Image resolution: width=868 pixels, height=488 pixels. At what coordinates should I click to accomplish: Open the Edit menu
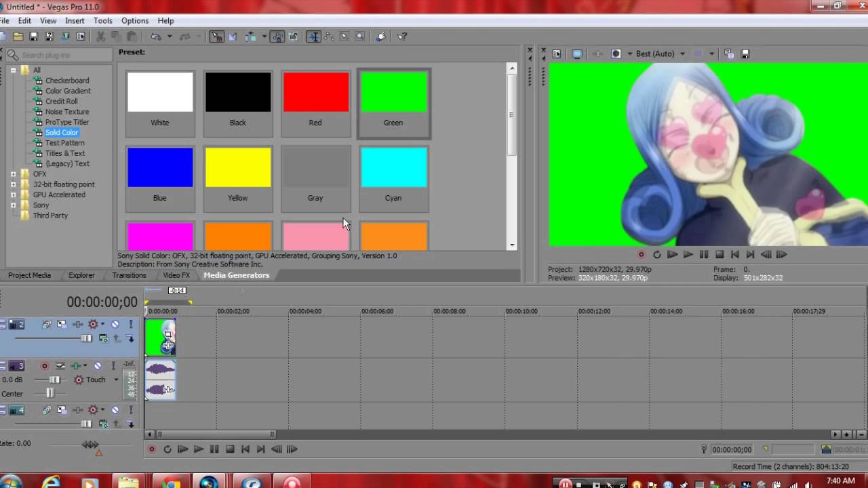click(24, 21)
